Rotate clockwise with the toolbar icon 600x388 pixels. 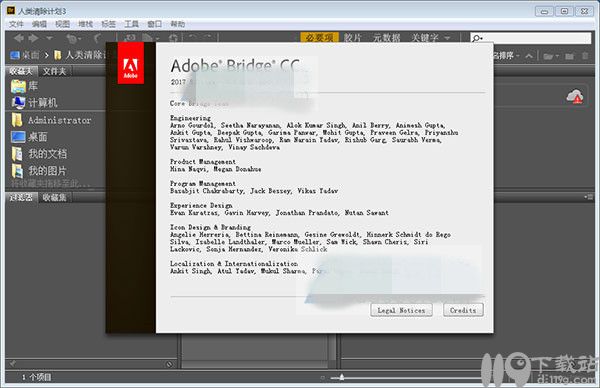[207, 37]
